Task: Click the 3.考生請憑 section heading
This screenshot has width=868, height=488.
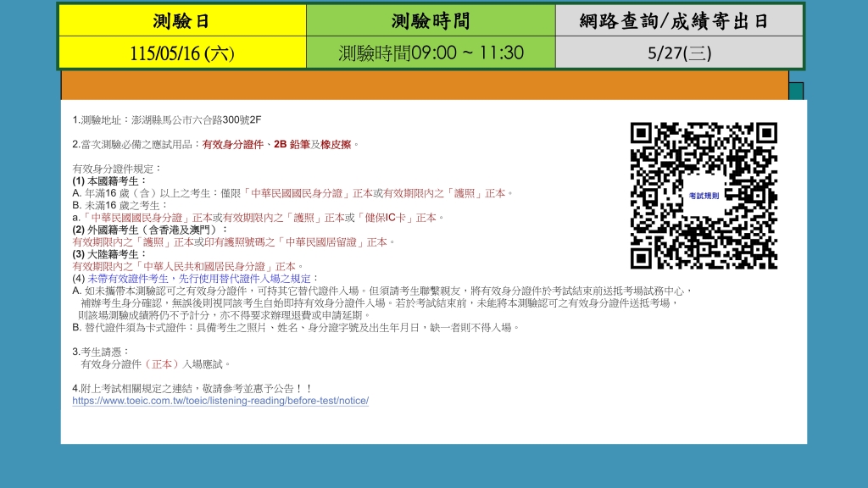Action: pos(101,352)
